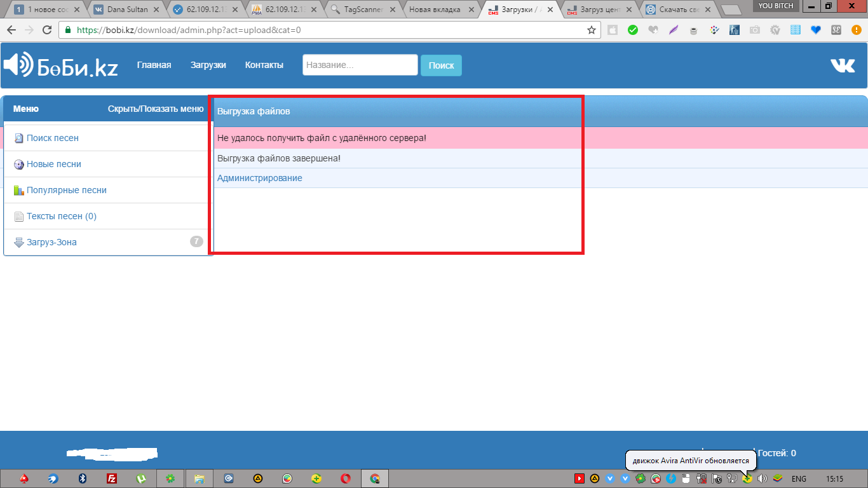
Task: Click the Администрирование link
Action: [x=260, y=178]
